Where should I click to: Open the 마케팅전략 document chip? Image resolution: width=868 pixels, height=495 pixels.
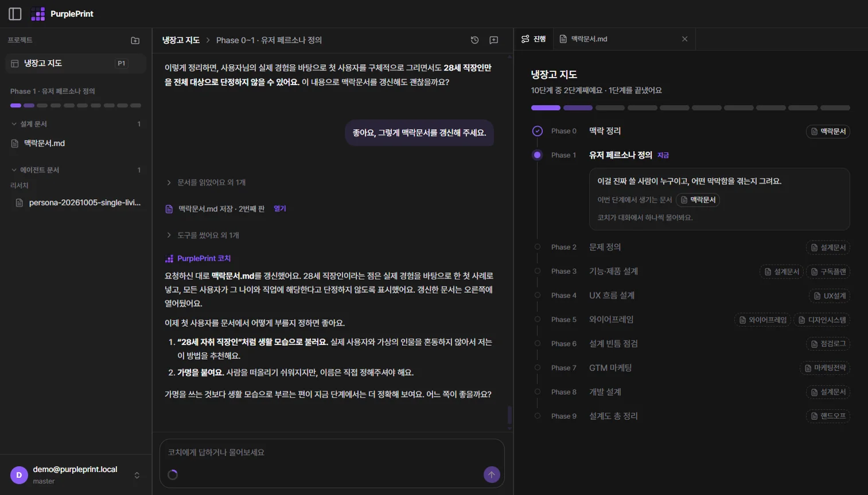pos(825,368)
